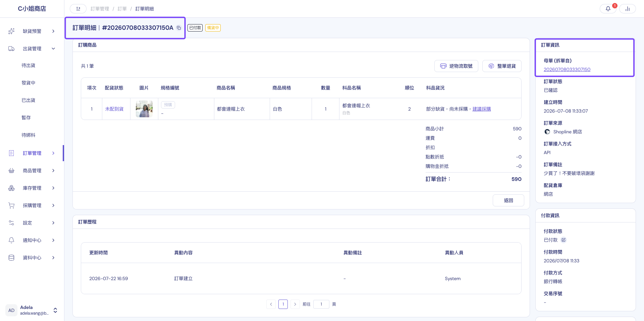Expand the 缺貨預警 menu chevron
This screenshot has width=644, height=321.
click(x=53, y=31)
